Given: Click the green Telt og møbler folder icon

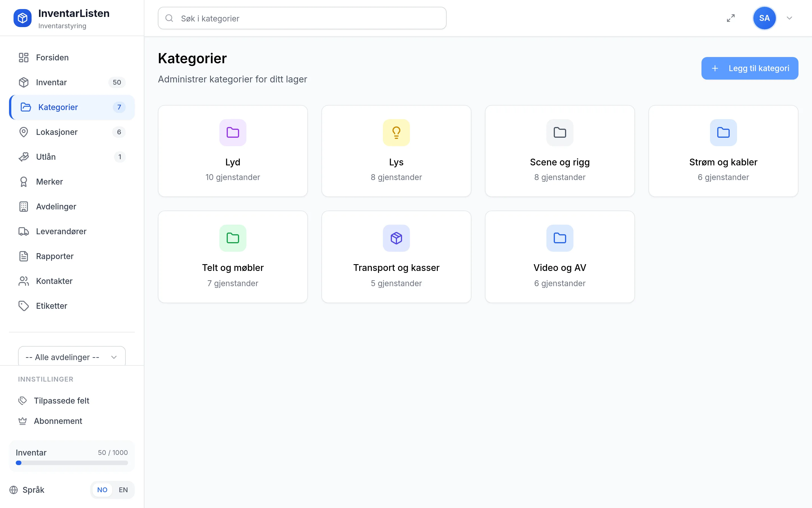Looking at the screenshot, I should [x=233, y=238].
